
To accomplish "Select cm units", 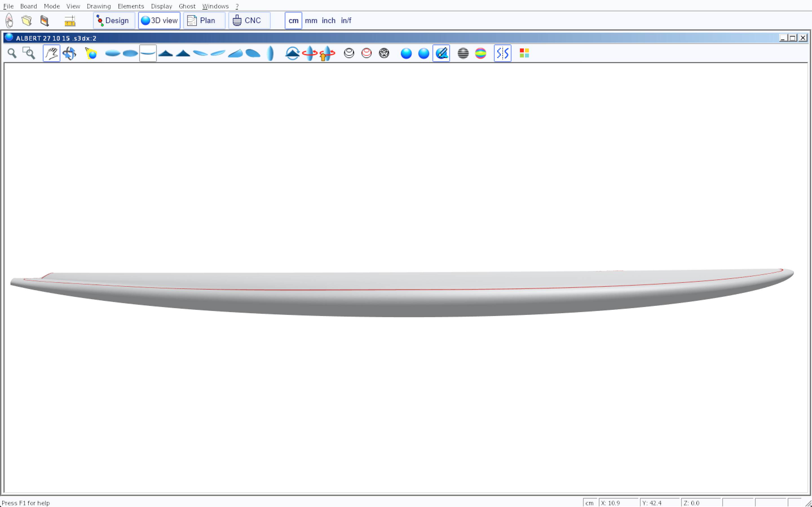I will pyautogui.click(x=293, y=21).
